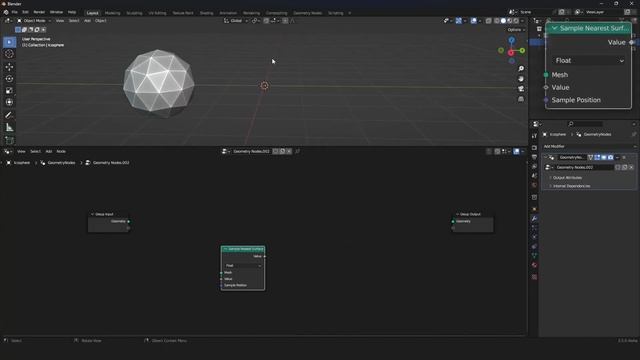Open the Modifiers wrench tab in Properties

coord(534,219)
